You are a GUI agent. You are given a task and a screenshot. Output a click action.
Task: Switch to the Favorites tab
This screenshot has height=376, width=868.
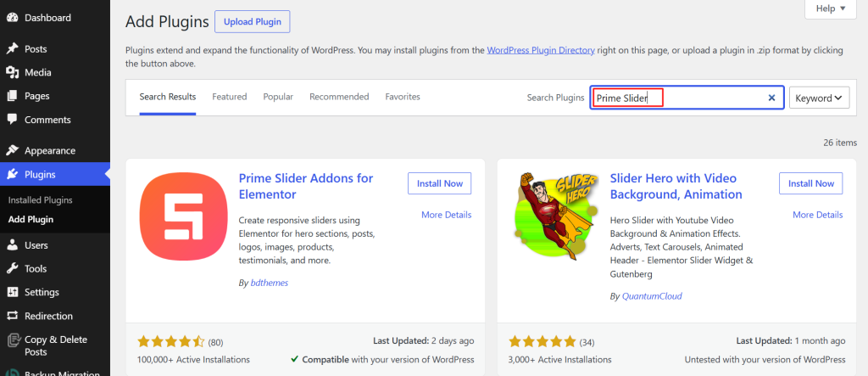pos(403,97)
